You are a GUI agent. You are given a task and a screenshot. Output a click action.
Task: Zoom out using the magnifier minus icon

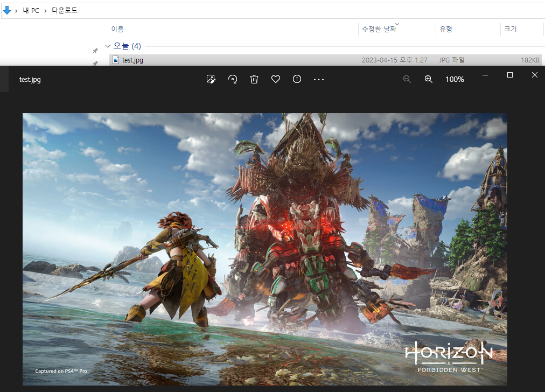click(x=407, y=79)
